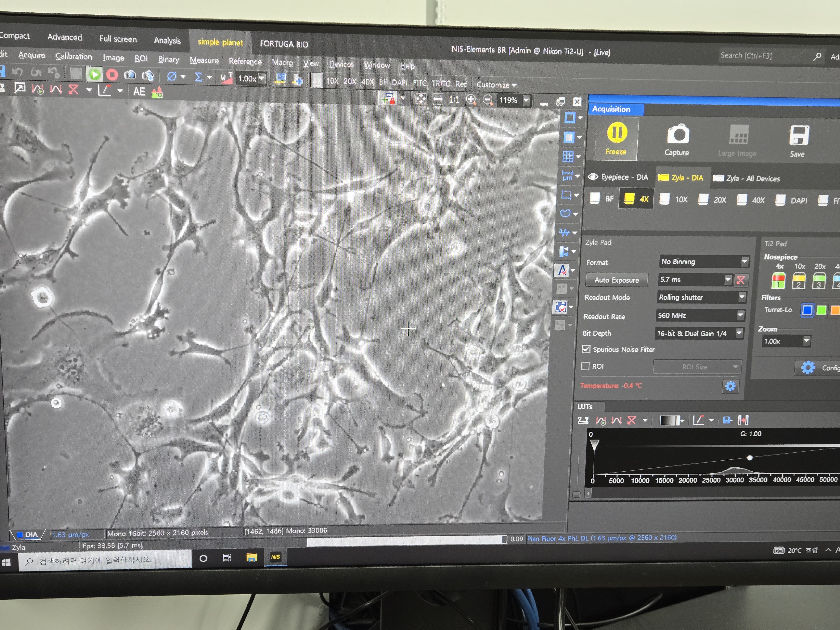Enable the ROI checkbox
The height and width of the screenshot is (630, 840).
click(585, 366)
